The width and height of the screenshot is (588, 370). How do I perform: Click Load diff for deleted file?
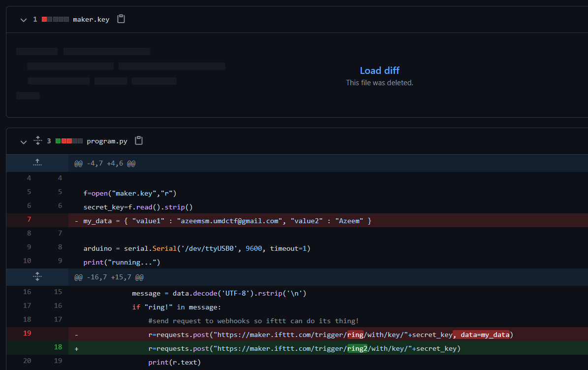379,70
